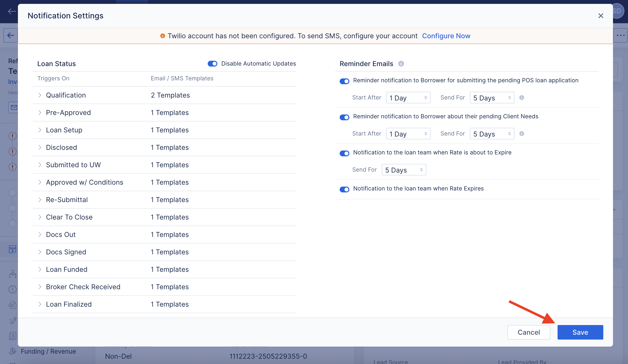Disable notification when Rate Expires toggle

tap(345, 189)
